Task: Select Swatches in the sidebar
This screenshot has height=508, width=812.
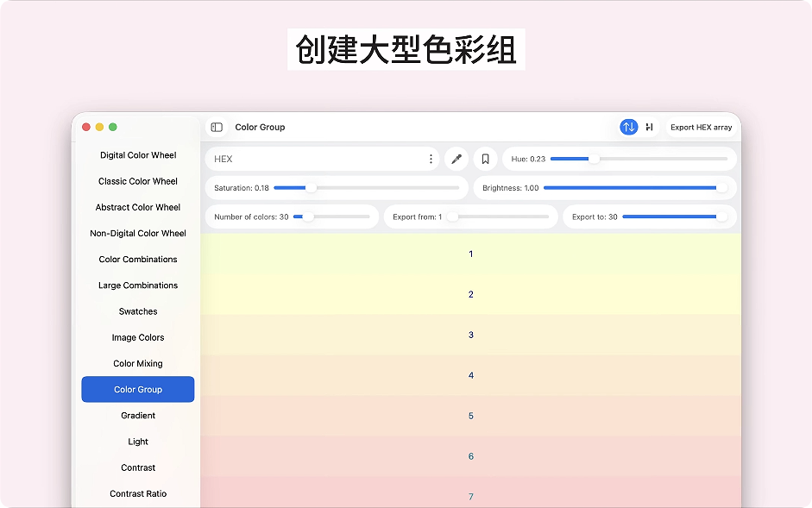Action: (x=138, y=311)
